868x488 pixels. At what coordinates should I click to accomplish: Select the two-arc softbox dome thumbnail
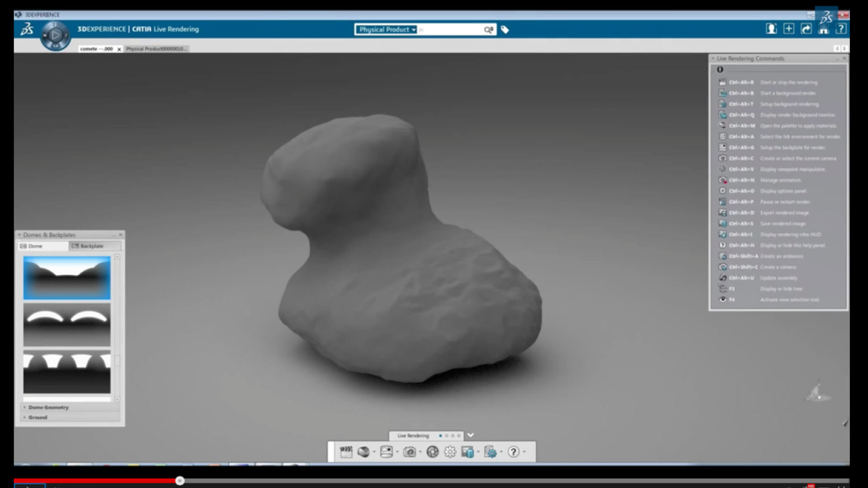pyautogui.click(x=67, y=324)
